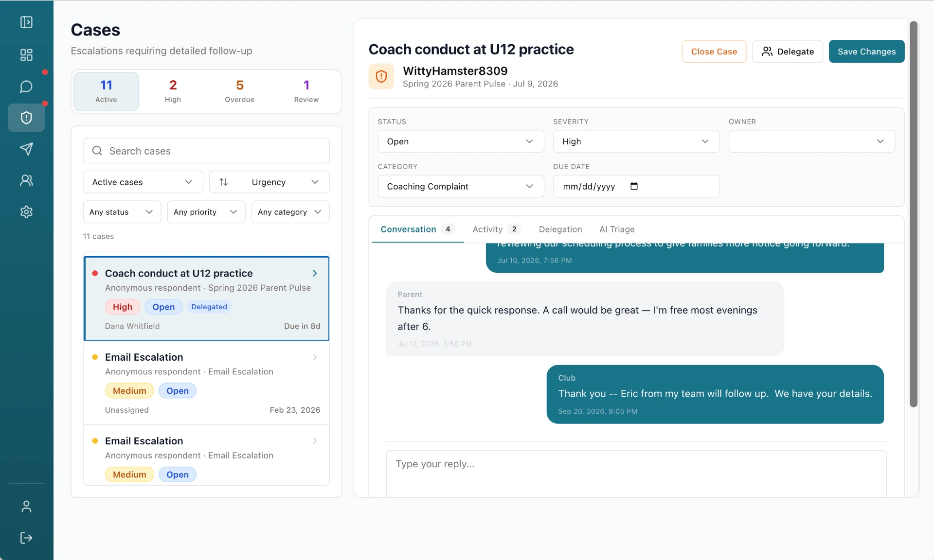Open the paper plane send icon
The width and height of the screenshot is (934, 560).
pyautogui.click(x=26, y=149)
